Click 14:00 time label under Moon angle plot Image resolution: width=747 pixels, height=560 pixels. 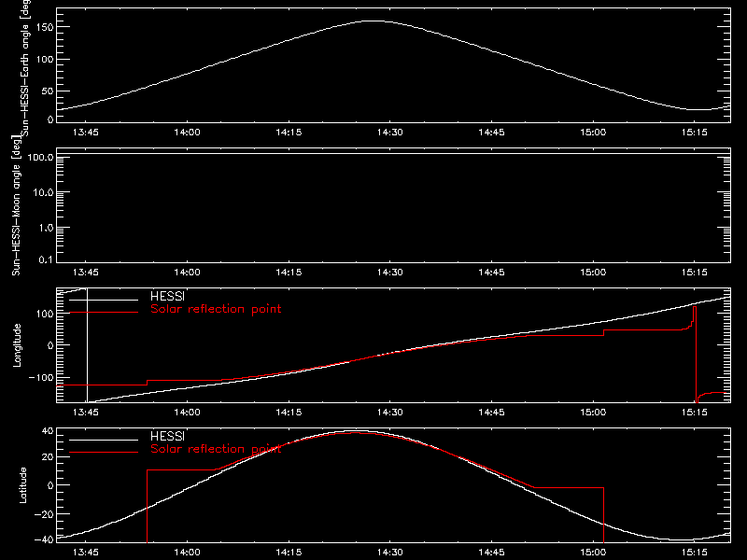click(188, 273)
